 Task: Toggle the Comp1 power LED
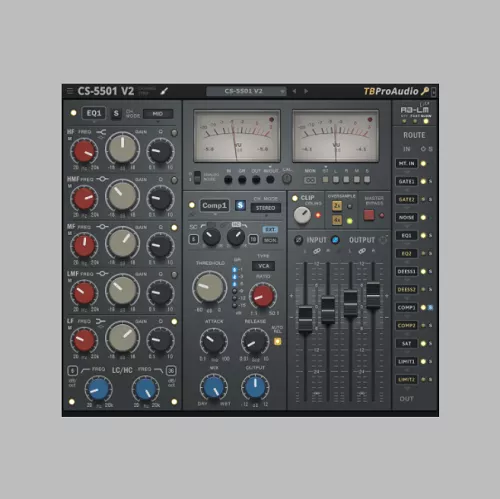(x=192, y=205)
